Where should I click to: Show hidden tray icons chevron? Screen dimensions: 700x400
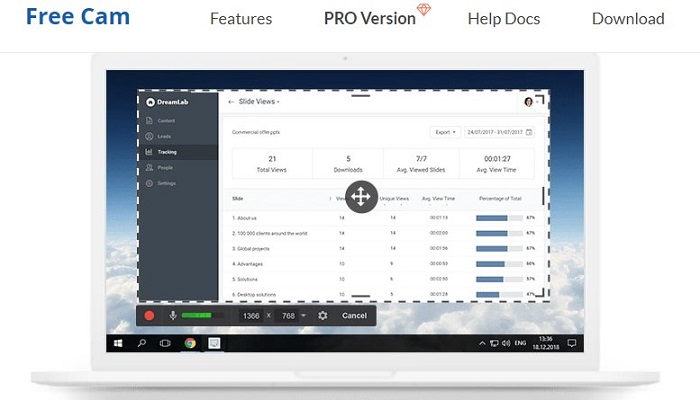tap(482, 343)
